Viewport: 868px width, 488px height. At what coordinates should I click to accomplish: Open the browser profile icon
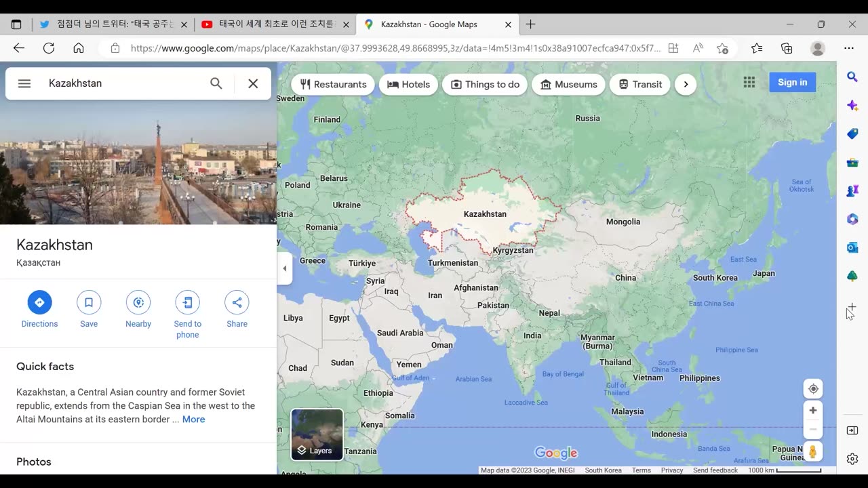coord(818,48)
